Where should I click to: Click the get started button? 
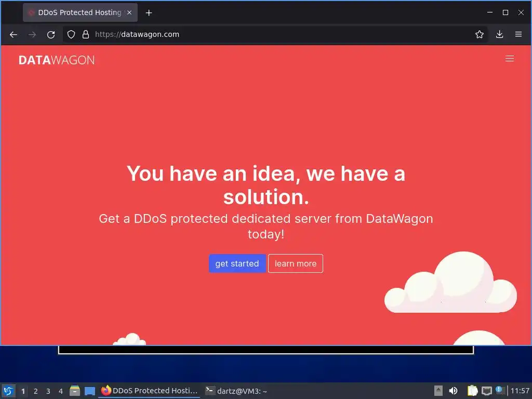pos(237,263)
